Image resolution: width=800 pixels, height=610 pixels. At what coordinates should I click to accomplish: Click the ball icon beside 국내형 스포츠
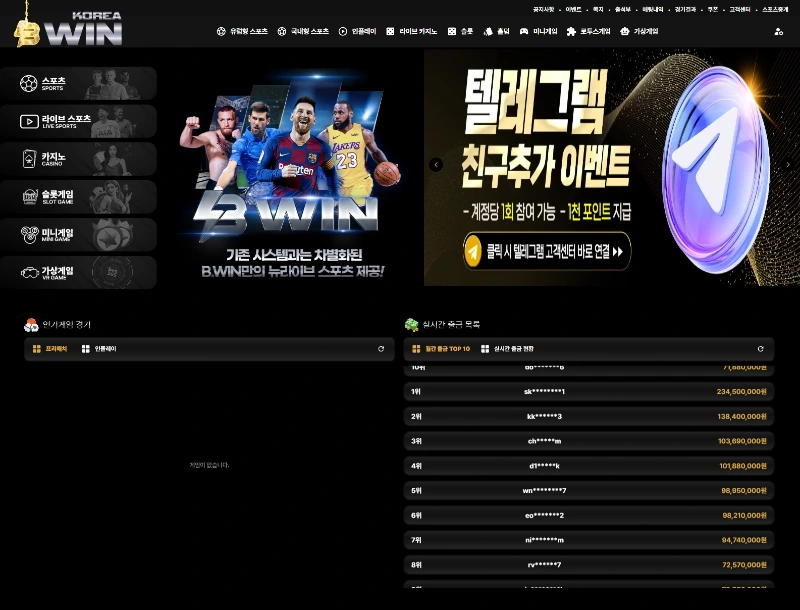[282, 32]
